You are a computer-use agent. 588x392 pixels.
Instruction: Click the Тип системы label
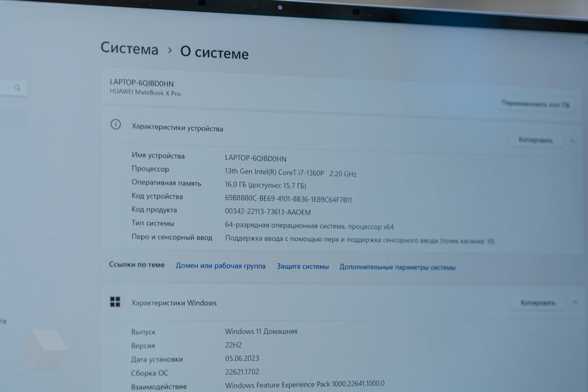(153, 223)
